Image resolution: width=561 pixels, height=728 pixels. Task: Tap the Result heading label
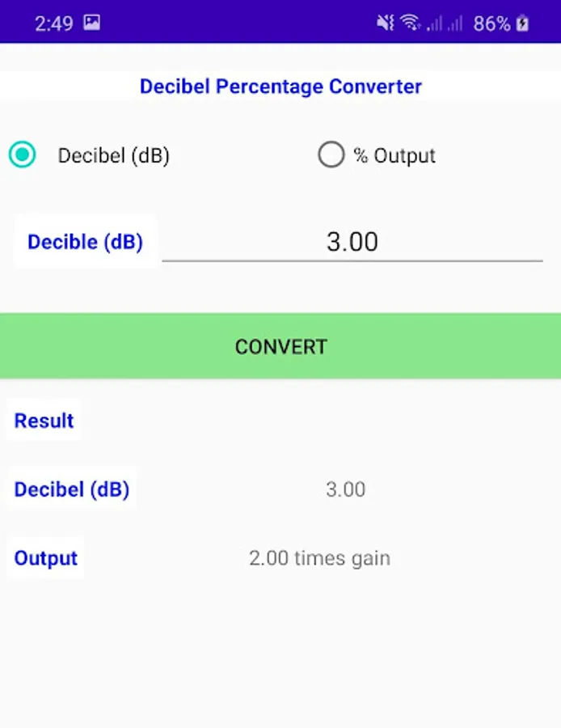click(x=44, y=421)
